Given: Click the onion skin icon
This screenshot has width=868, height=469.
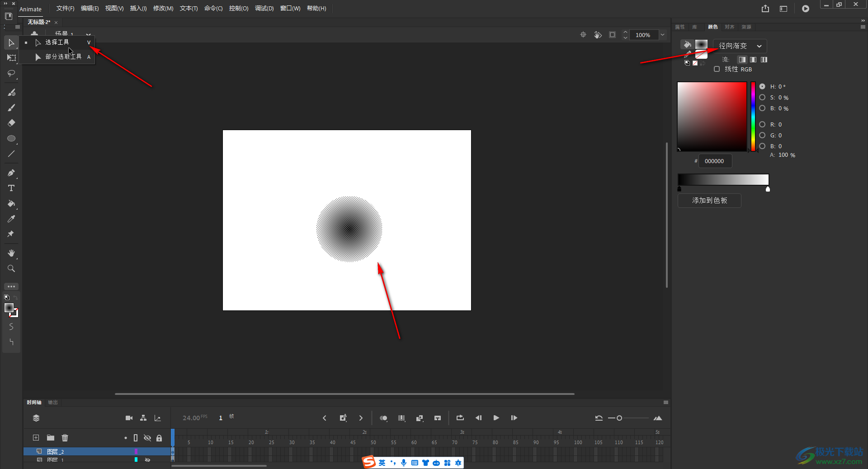Looking at the screenshot, I should [383, 418].
